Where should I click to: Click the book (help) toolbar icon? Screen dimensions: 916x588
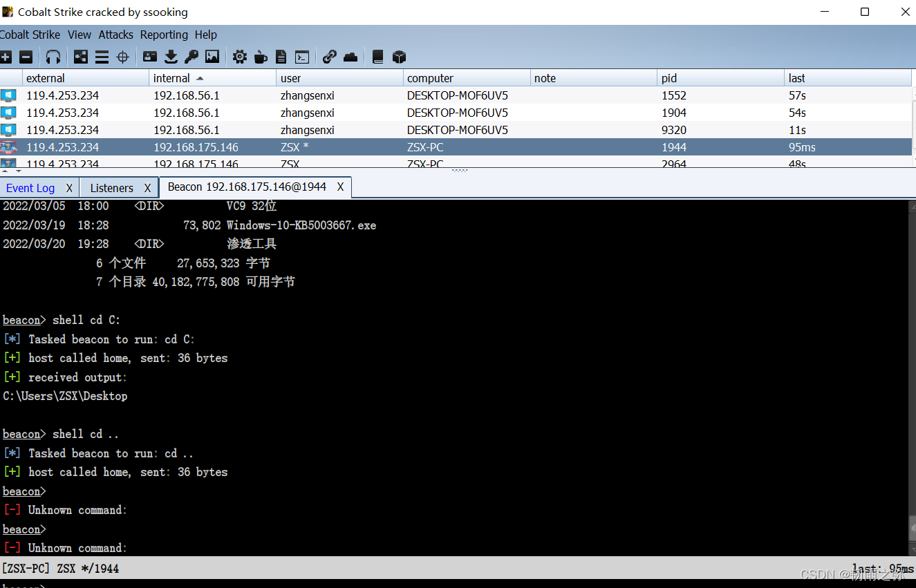(x=377, y=57)
